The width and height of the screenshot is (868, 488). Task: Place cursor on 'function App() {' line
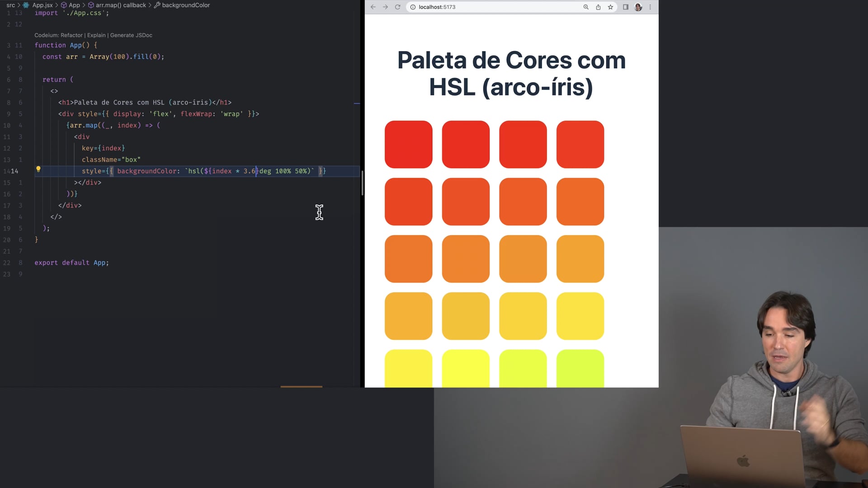(x=66, y=45)
